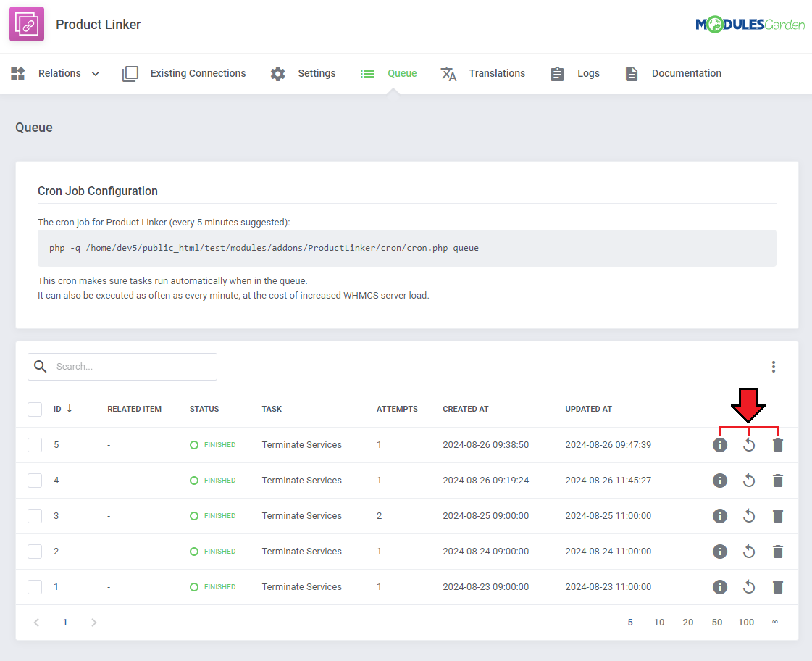Show info for task ID 2
The image size is (812, 661).
[x=720, y=551]
